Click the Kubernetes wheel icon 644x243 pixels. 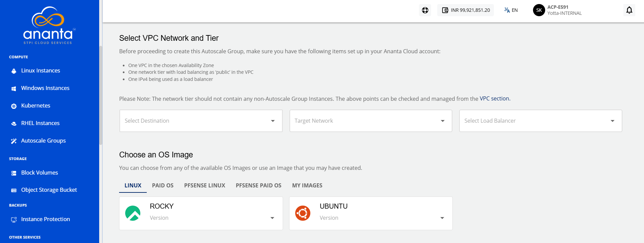14,106
